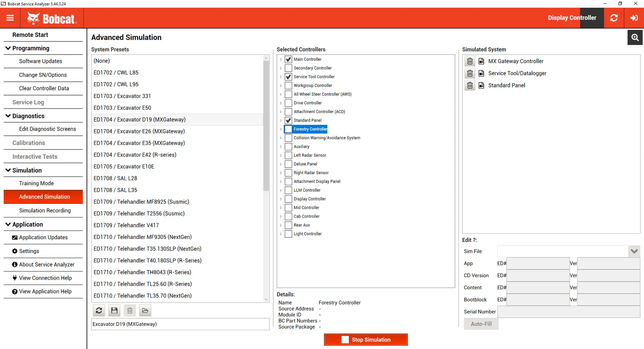Tick the Display Controller checkbox
The height and width of the screenshot is (349, 644).
(289, 199)
